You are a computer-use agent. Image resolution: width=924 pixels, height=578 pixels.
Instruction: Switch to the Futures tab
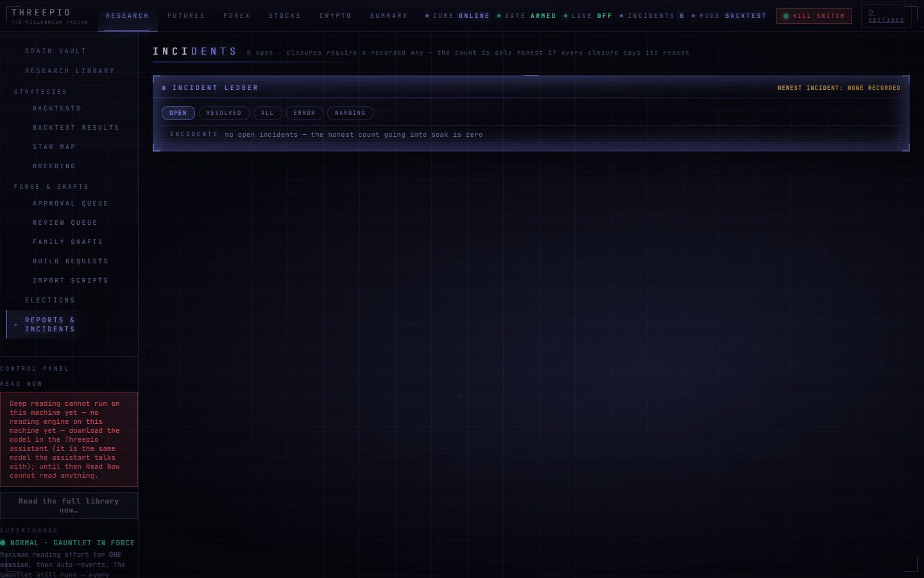tap(186, 16)
